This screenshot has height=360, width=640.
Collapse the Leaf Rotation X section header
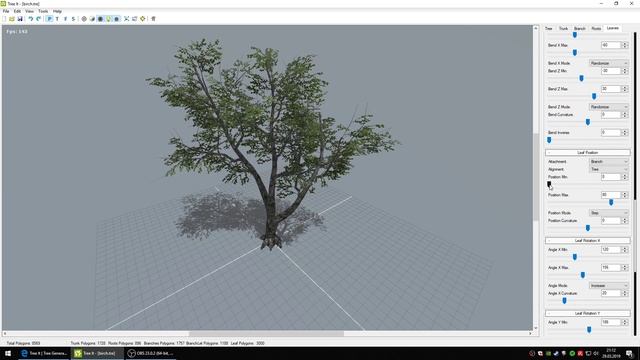pyautogui.click(x=588, y=241)
